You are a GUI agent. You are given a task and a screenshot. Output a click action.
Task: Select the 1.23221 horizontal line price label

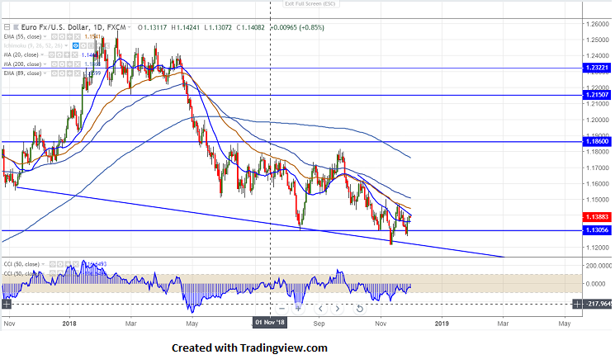point(597,68)
